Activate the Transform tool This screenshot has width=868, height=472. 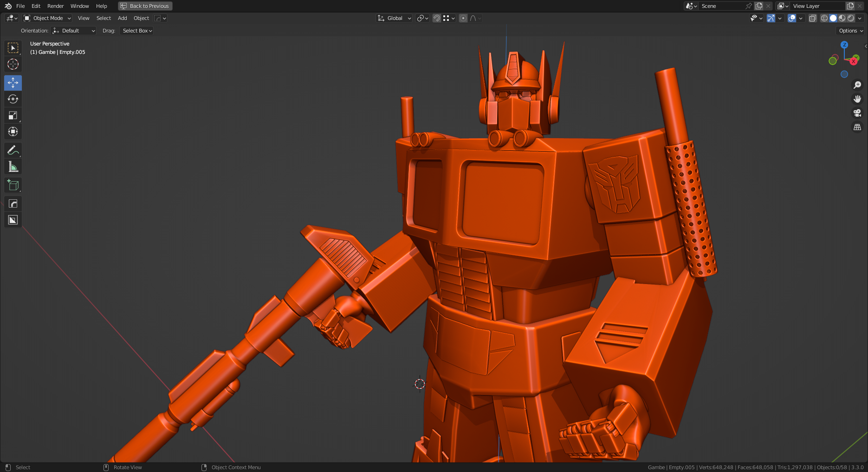(13, 131)
